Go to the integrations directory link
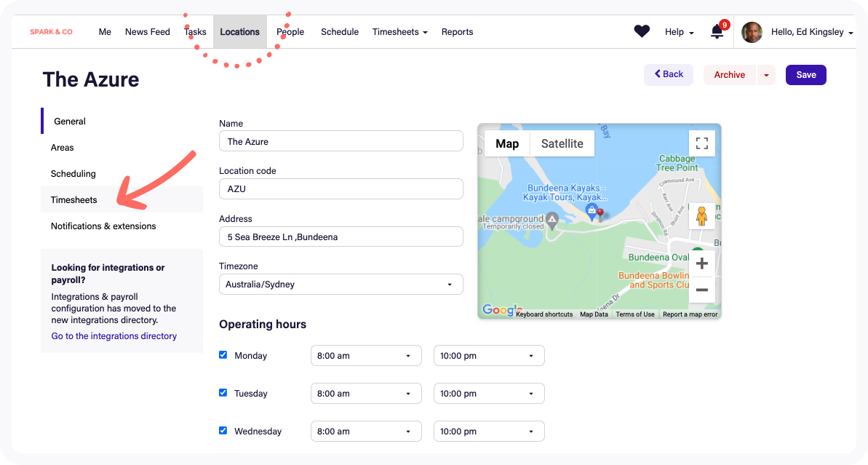The height and width of the screenshot is (465, 868). tap(114, 336)
